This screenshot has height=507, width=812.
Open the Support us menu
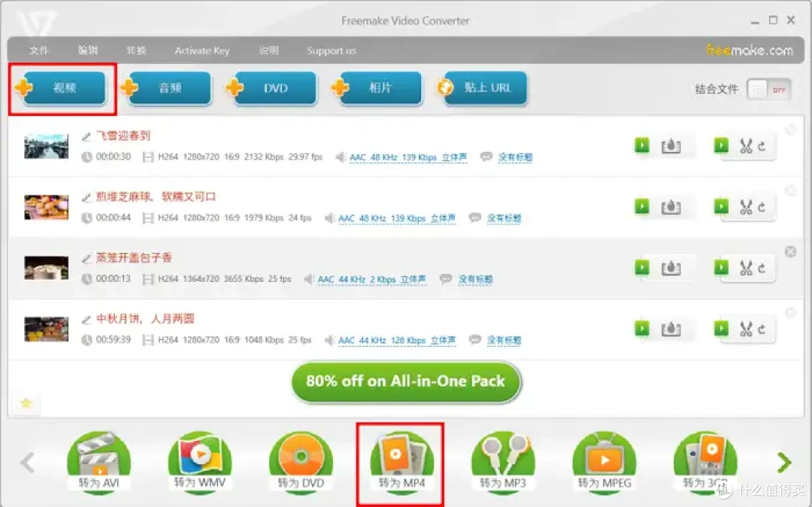point(332,50)
